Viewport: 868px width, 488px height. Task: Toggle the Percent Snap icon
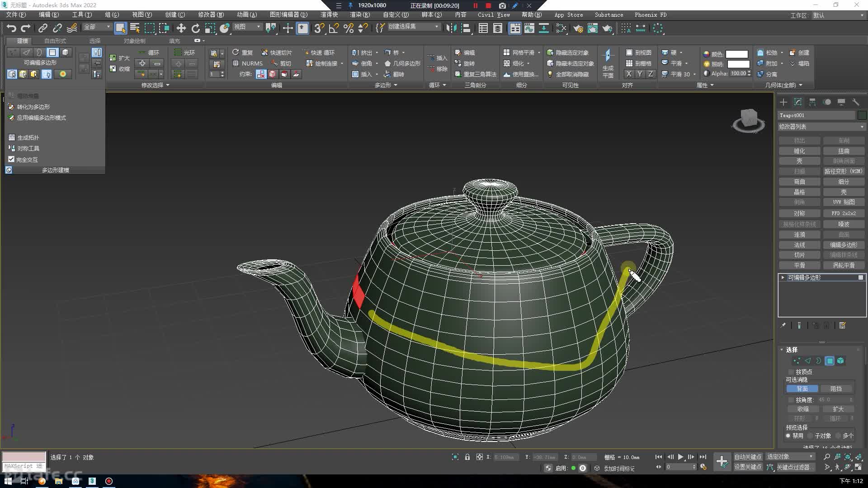point(349,28)
